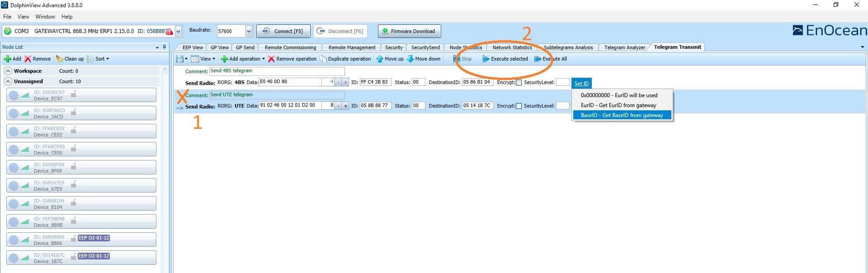868x273 pixels.
Task: Click Execute selected
Action: click(505, 59)
